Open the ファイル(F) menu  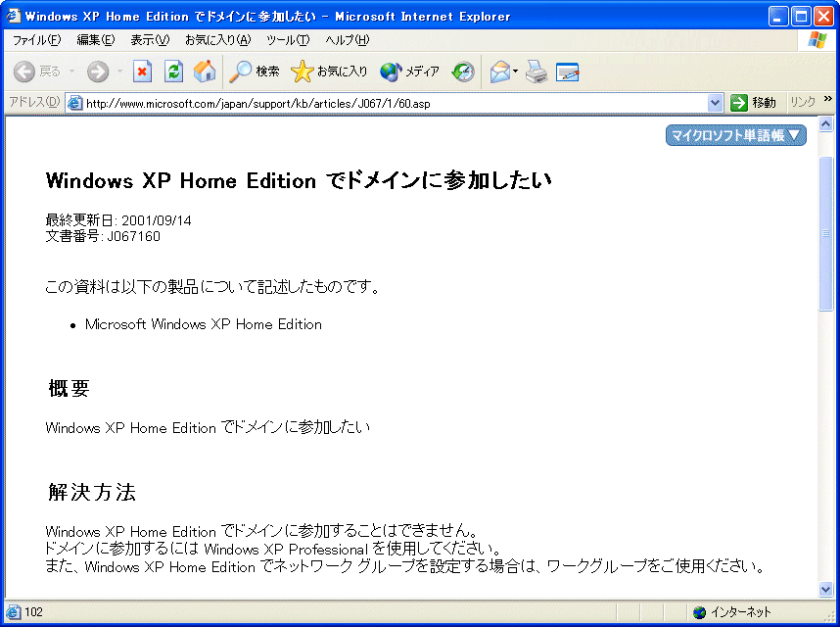point(36,40)
